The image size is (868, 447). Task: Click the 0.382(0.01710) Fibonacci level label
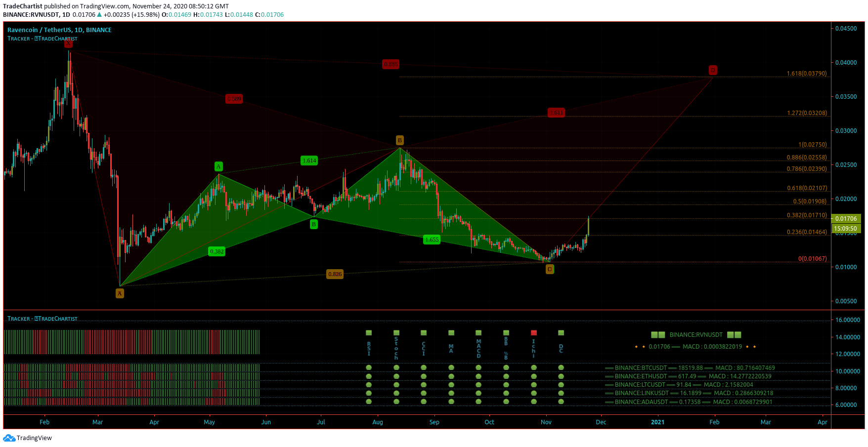[807, 215]
